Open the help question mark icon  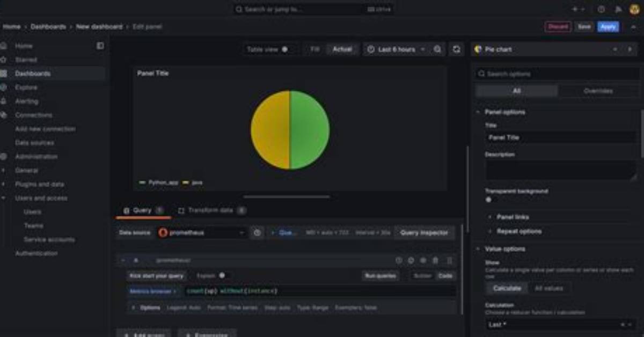pos(601,9)
